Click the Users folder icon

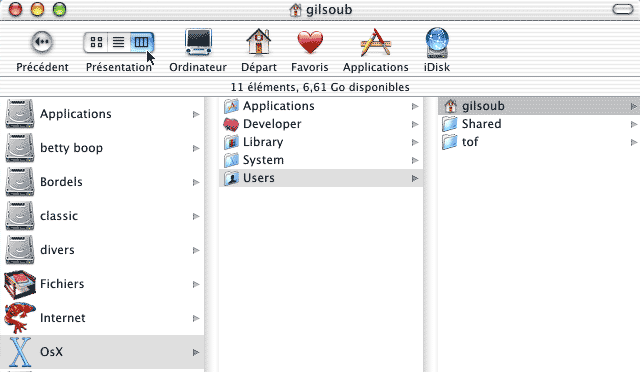tap(231, 178)
